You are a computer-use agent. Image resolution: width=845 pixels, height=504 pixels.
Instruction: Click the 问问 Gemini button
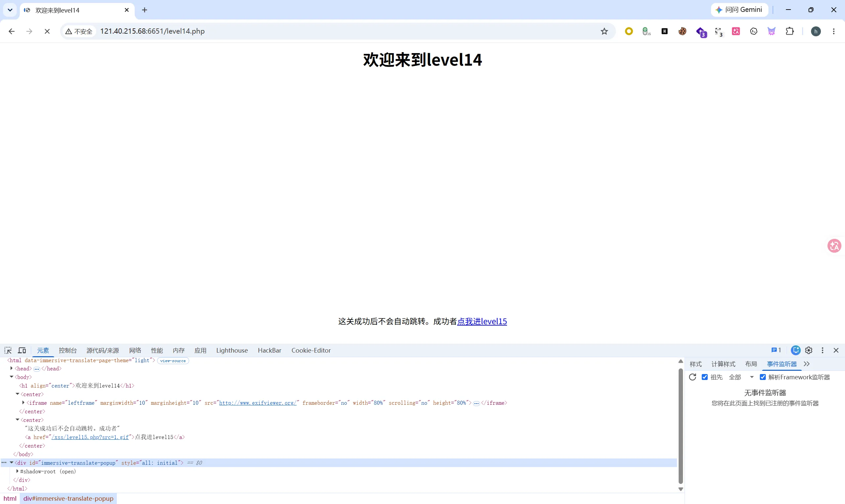[739, 10]
